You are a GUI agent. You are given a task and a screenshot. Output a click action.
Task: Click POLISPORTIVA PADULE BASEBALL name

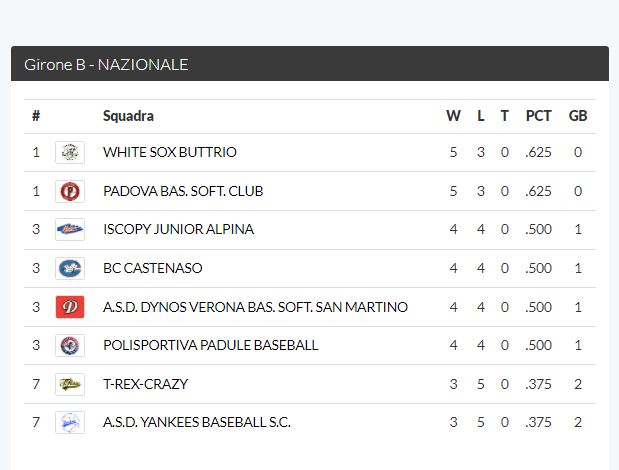tap(211, 345)
